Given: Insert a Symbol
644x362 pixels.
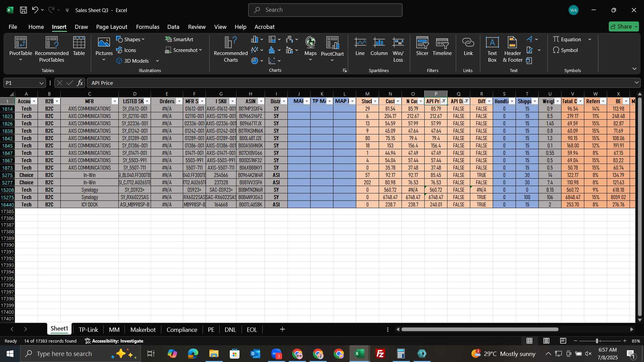Looking at the screenshot, I should 566,50.
